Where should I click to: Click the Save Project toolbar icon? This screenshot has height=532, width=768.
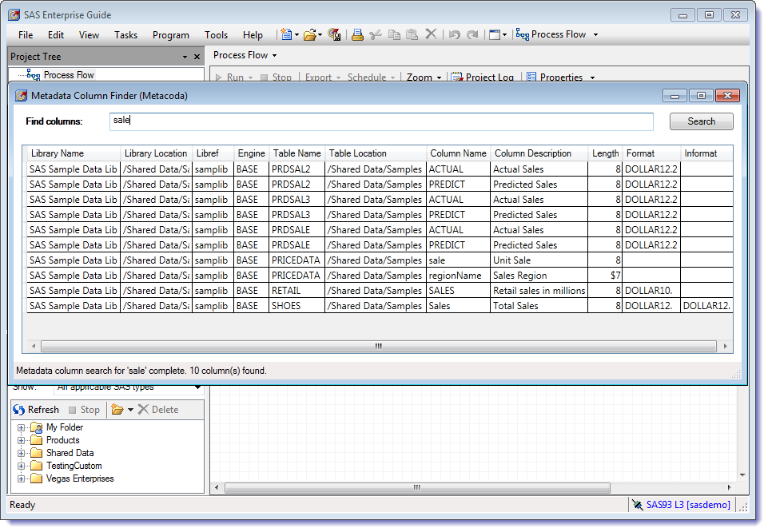pyautogui.click(x=334, y=35)
